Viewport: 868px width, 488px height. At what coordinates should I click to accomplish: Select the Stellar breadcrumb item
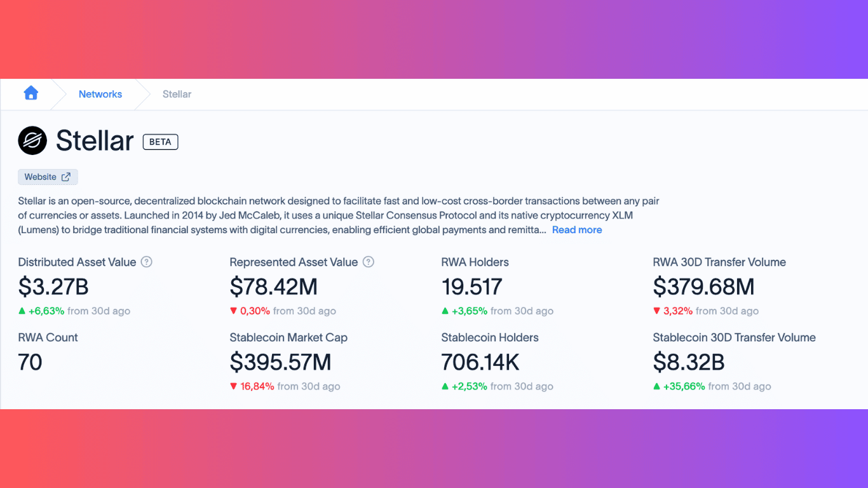tap(177, 94)
